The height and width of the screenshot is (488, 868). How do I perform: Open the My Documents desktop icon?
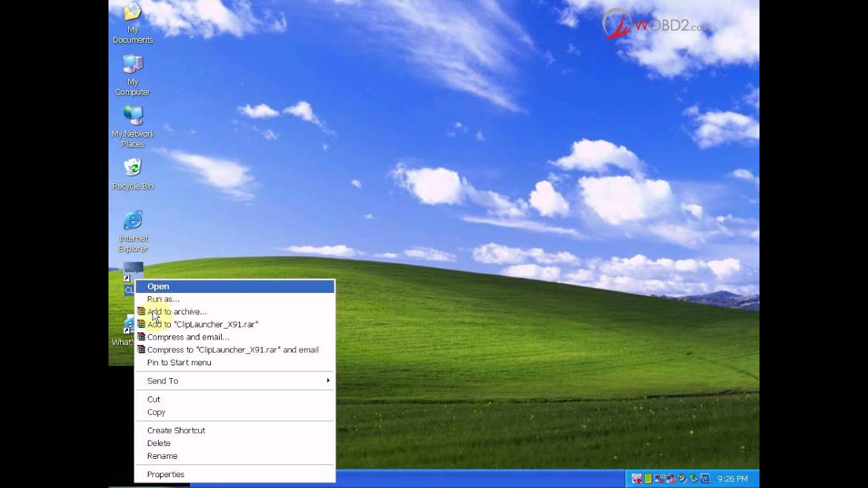tap(133, 22)
